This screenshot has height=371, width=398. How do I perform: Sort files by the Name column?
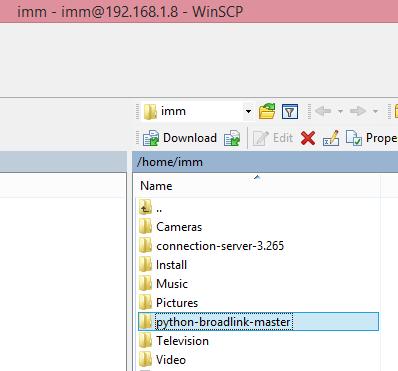coord(257,186)
